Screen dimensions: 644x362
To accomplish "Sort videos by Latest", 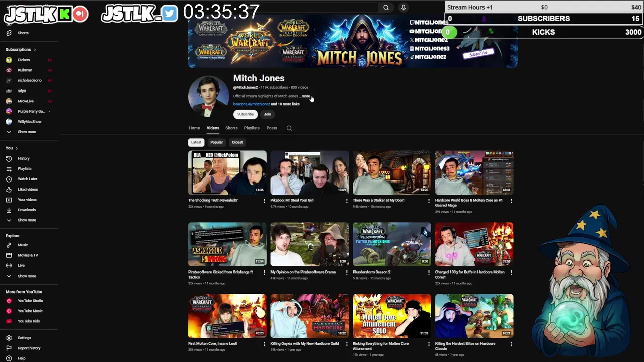I will 196,142.
